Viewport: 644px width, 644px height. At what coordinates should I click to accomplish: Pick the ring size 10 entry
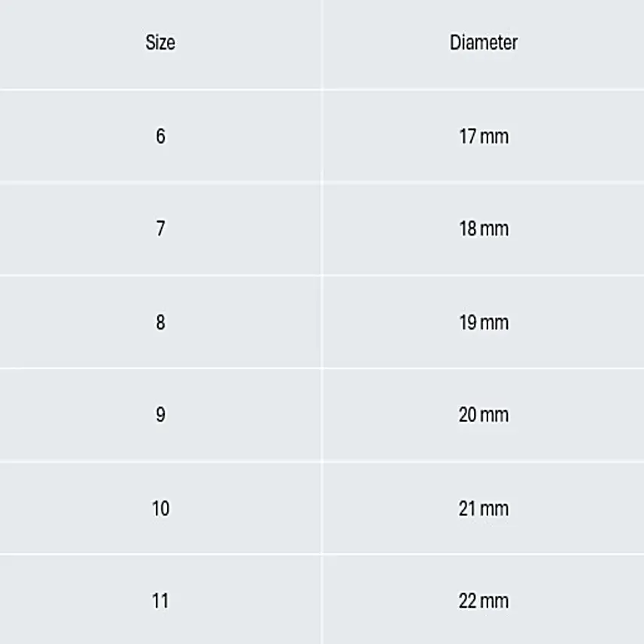coord(160,509)
